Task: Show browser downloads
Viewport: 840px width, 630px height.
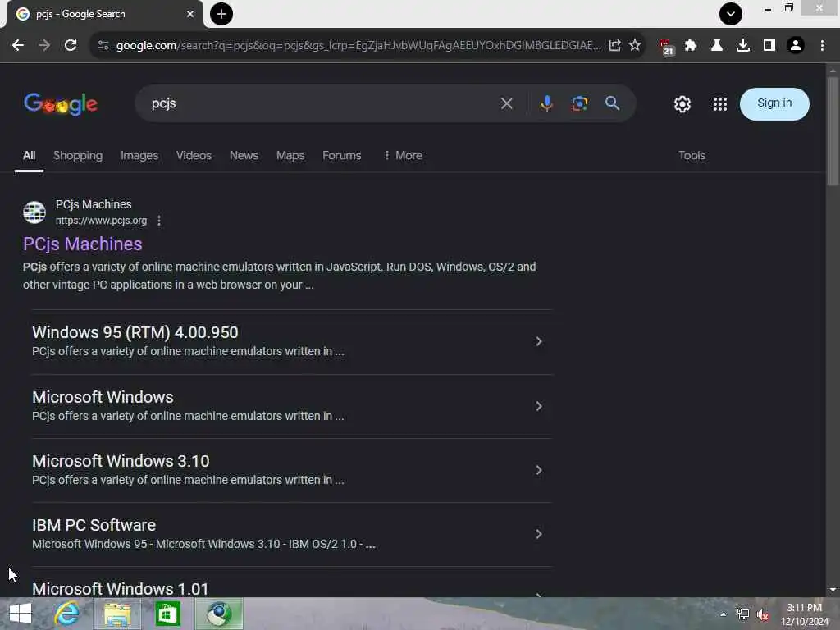Action: click(743, 46)
